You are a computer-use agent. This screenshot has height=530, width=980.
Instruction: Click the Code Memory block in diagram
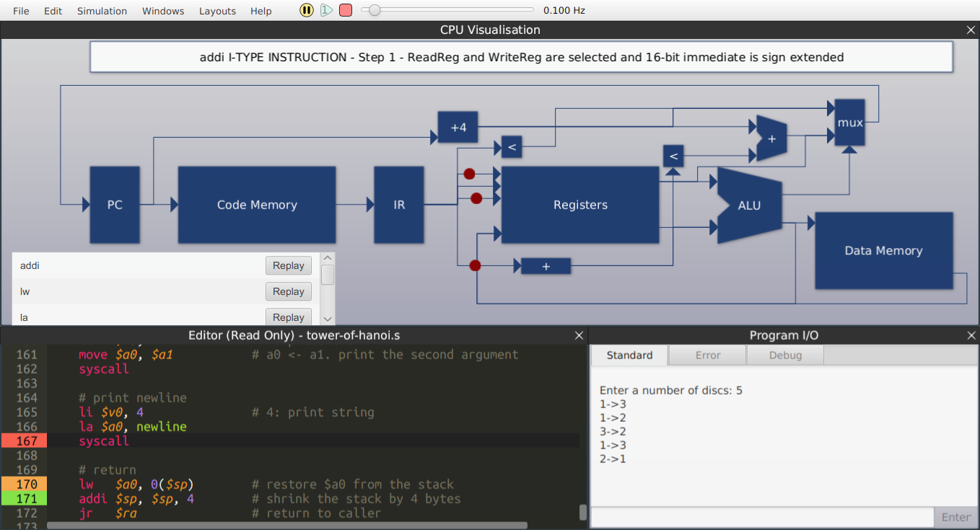[257, 205]
